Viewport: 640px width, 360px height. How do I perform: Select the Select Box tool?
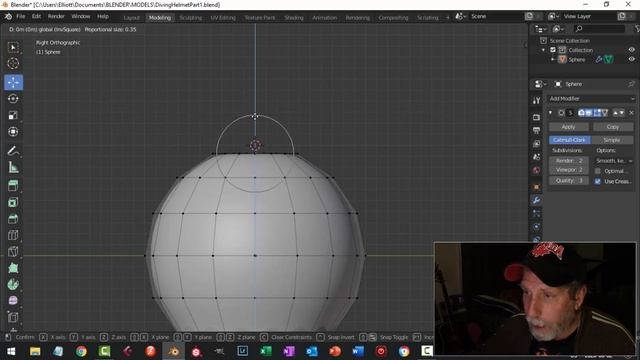tap(13, 47)
